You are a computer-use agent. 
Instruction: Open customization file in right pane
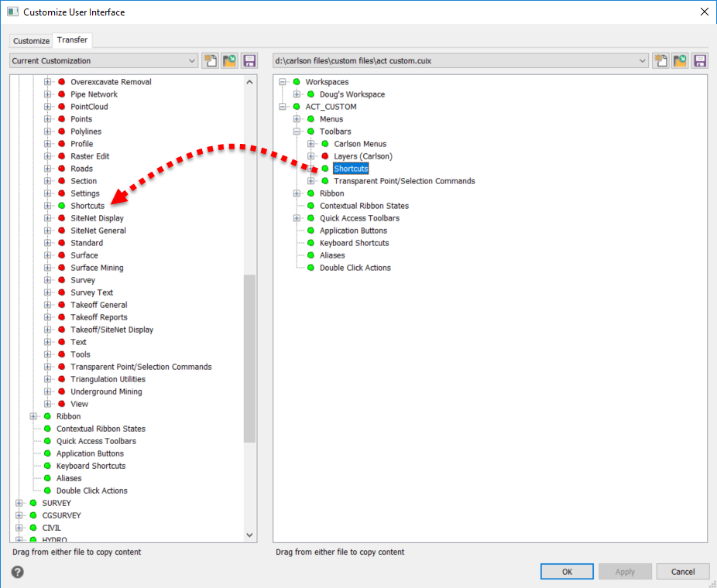click(x=680, y=61)
